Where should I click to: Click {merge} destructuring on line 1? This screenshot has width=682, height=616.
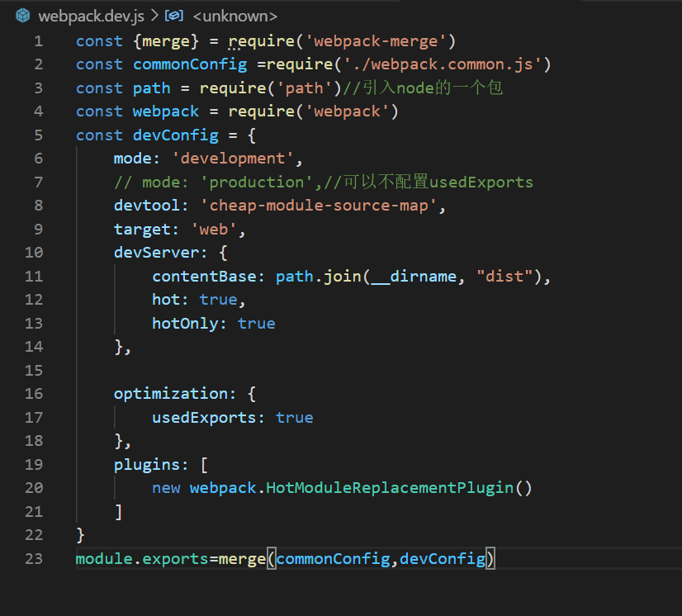pyautogui.click(x=166, y=41)
